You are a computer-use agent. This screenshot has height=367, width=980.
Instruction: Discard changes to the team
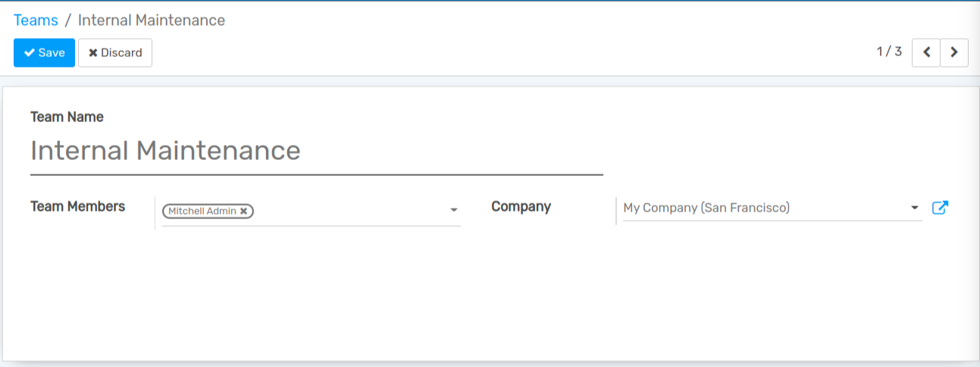pos(115,53)
